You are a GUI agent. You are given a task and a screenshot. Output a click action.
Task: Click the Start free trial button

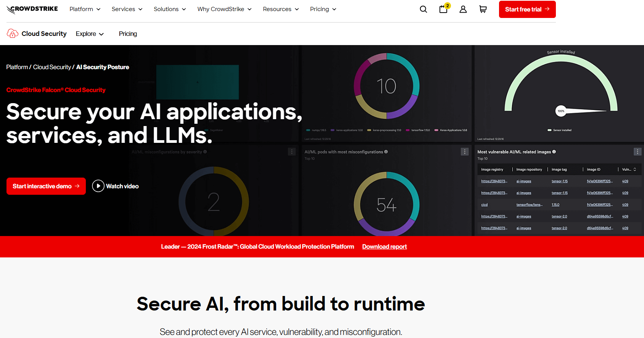click(x=527, y=9)
